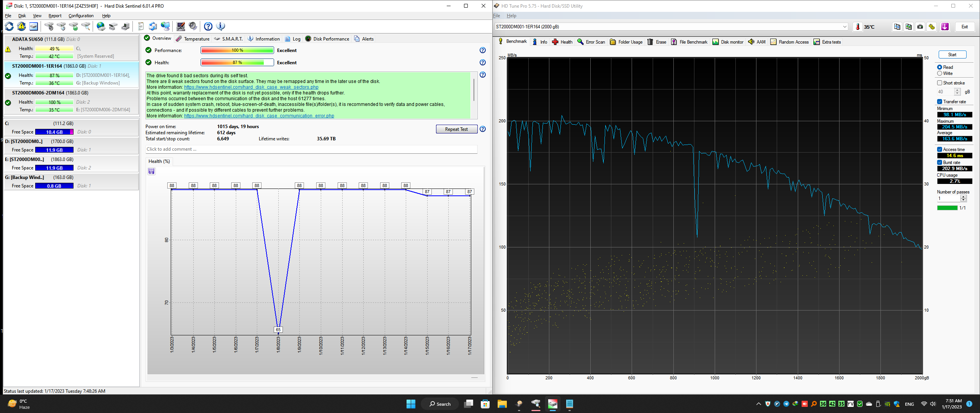This screenshot has width=980, height=413.
Task: Click the yellow gears options icon
Action: 932,27
